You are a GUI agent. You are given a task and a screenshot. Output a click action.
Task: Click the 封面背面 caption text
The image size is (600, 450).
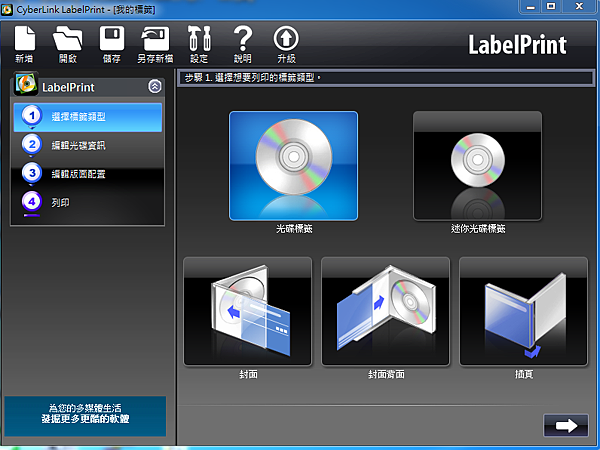point(386,374)
